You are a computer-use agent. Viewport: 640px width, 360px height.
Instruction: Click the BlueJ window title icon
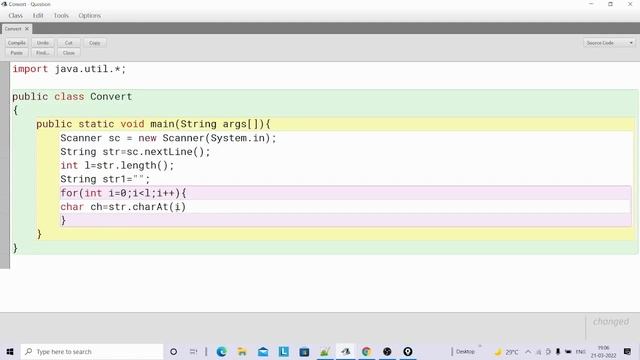tap(4, 4)
